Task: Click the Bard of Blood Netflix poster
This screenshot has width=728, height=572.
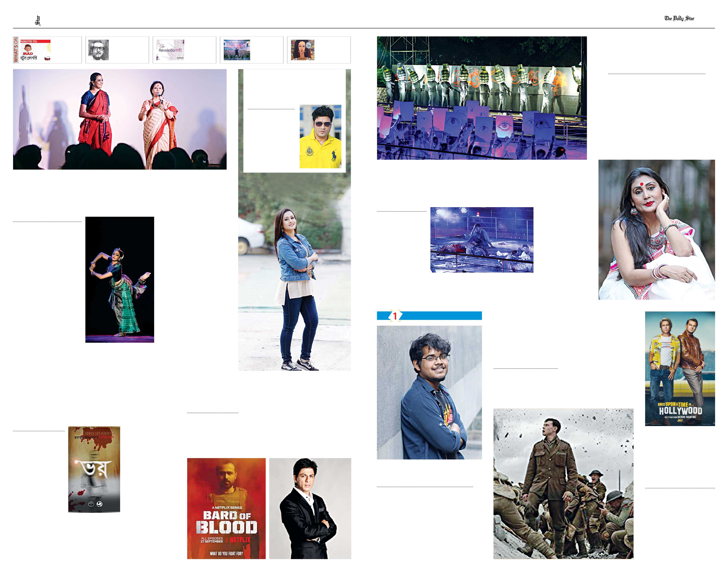Action: pyautogui.click(x=226, y=508)
